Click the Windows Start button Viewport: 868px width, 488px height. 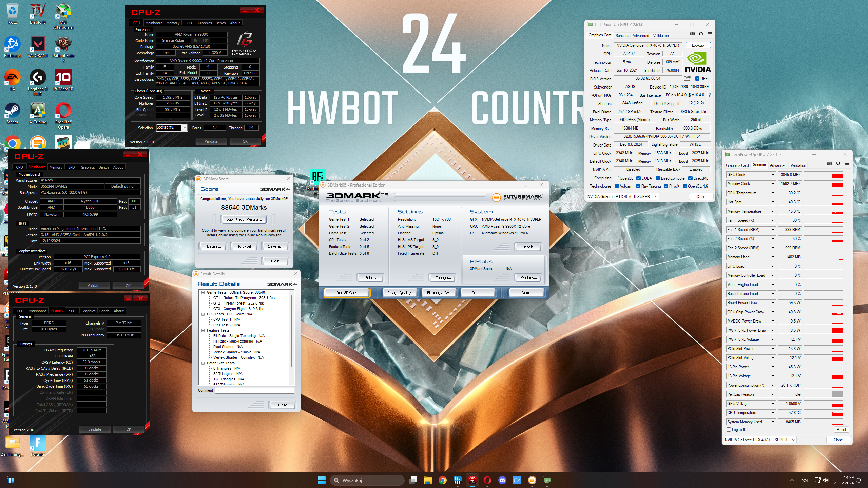pos(322,480)
